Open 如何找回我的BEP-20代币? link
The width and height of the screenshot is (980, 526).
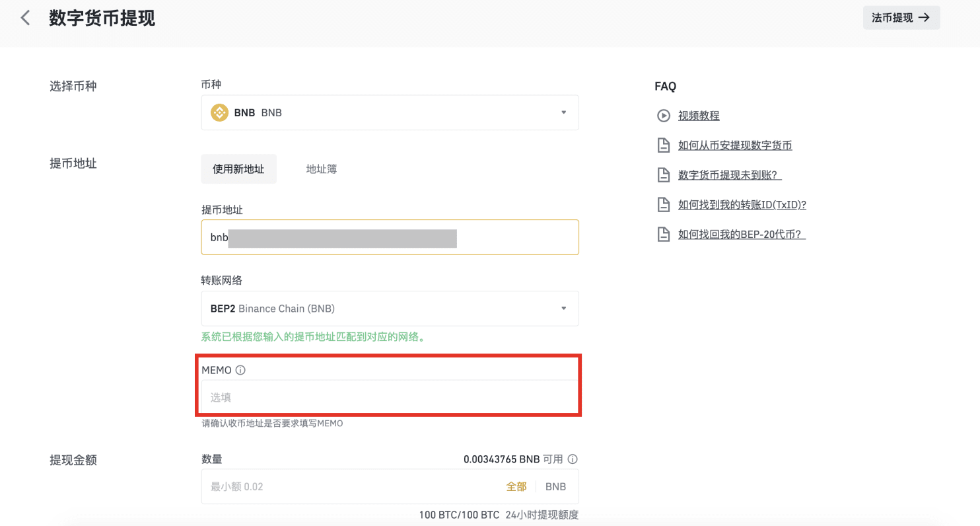pyautogui.click(x=742, y=235)
